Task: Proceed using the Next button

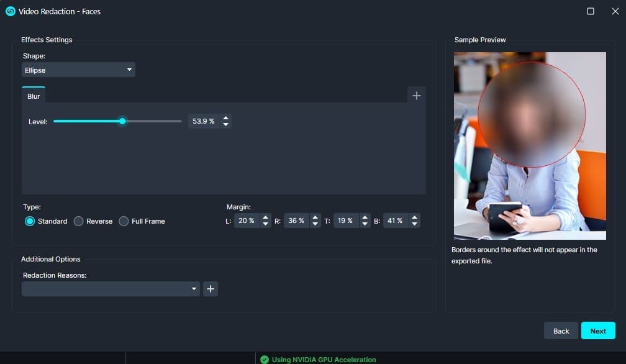Action: click(x=597, y=330)
